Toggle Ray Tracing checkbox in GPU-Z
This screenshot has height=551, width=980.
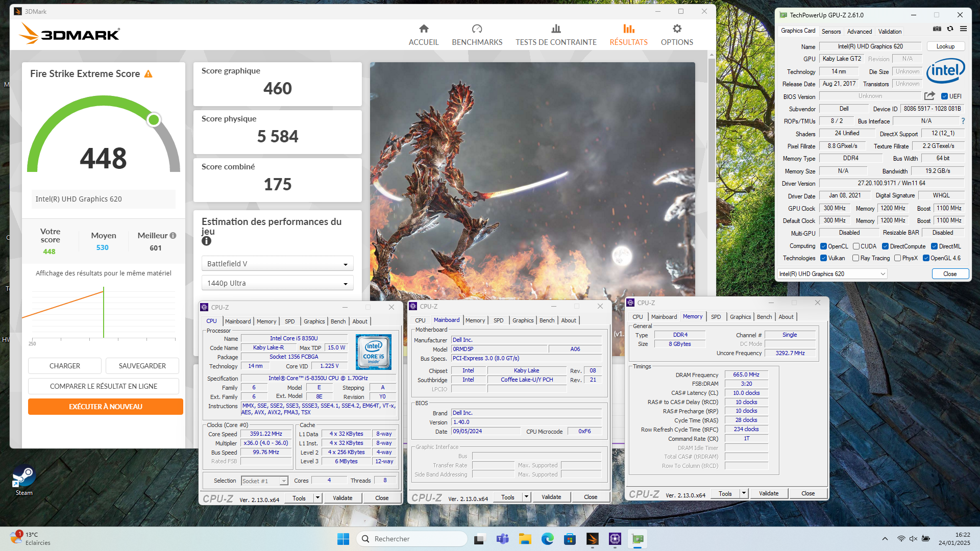[856, 258]
